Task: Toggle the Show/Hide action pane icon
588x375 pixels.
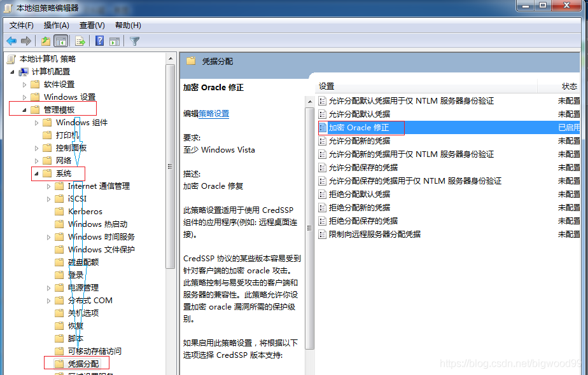Action: coord(115,41)
